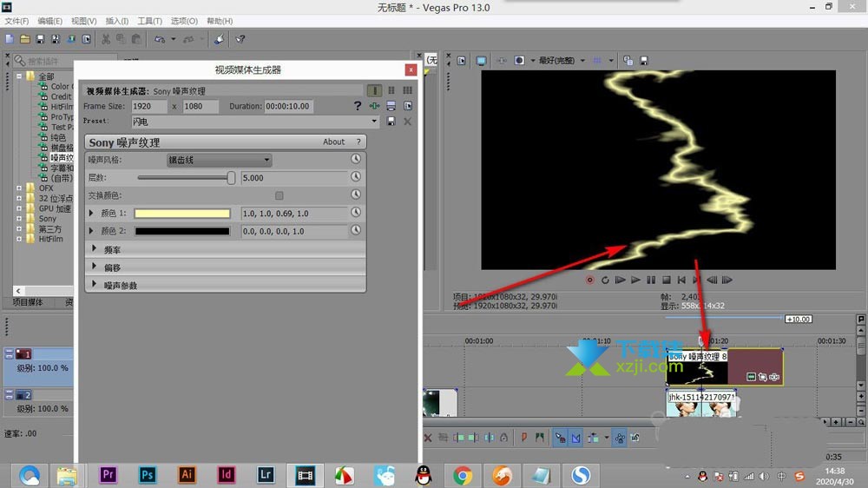Open a file with the folder icon
Screen dimensions: 868x488
point(25,39)
